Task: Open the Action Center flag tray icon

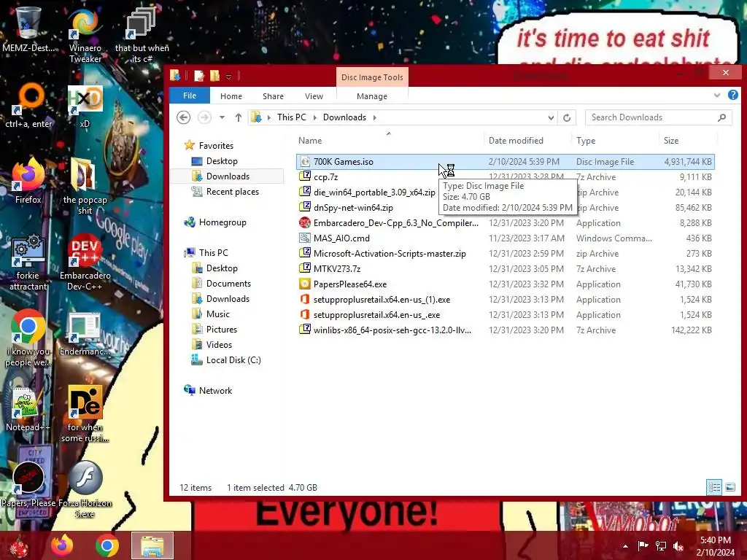Action: point(643,546)
